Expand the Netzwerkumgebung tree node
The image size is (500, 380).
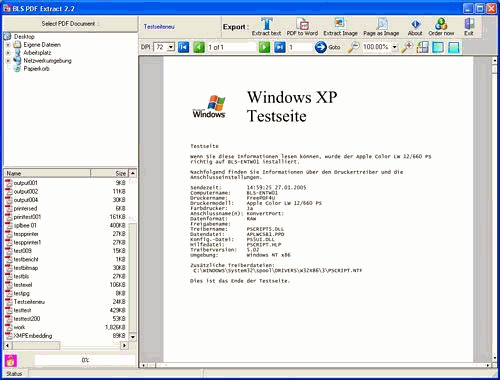[8, 61]
